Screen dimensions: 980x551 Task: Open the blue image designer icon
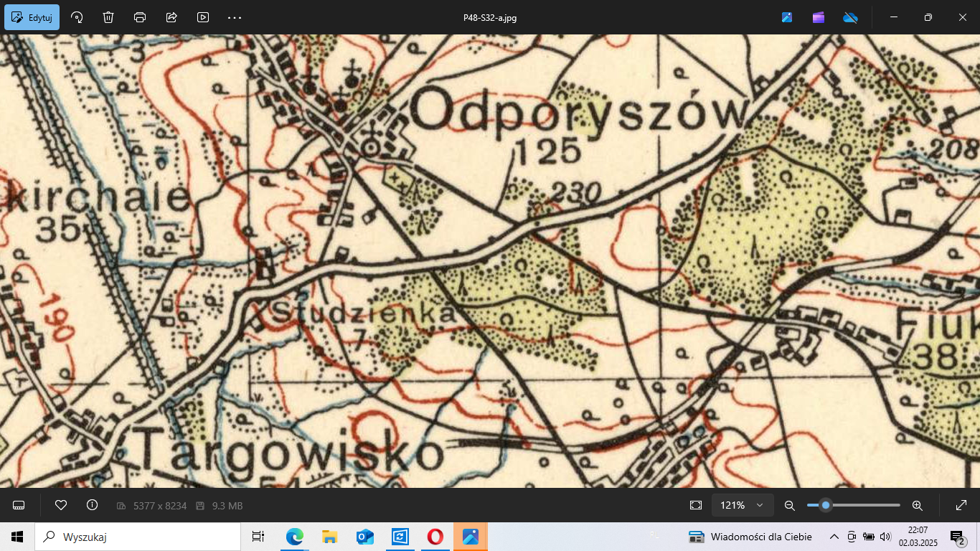[x=787, y=17]
